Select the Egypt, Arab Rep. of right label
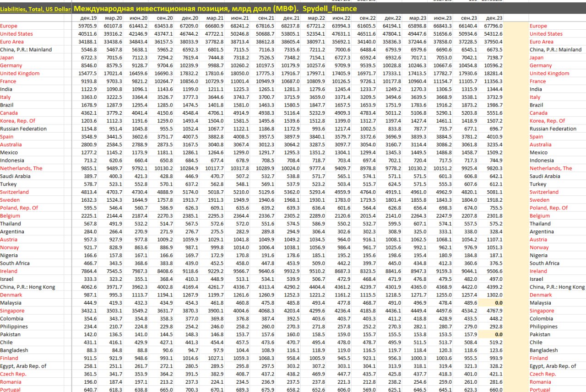586x392 pixels. point(553,366)
